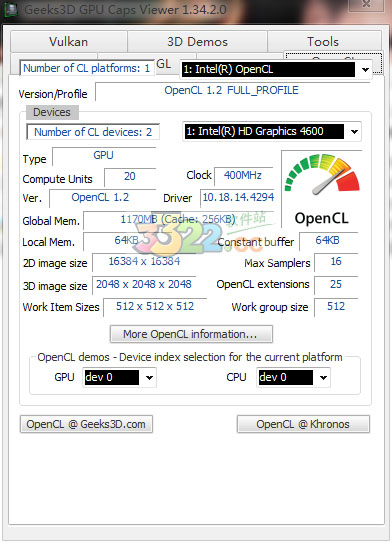Click the Work Item Sizes field

point(155,307)
